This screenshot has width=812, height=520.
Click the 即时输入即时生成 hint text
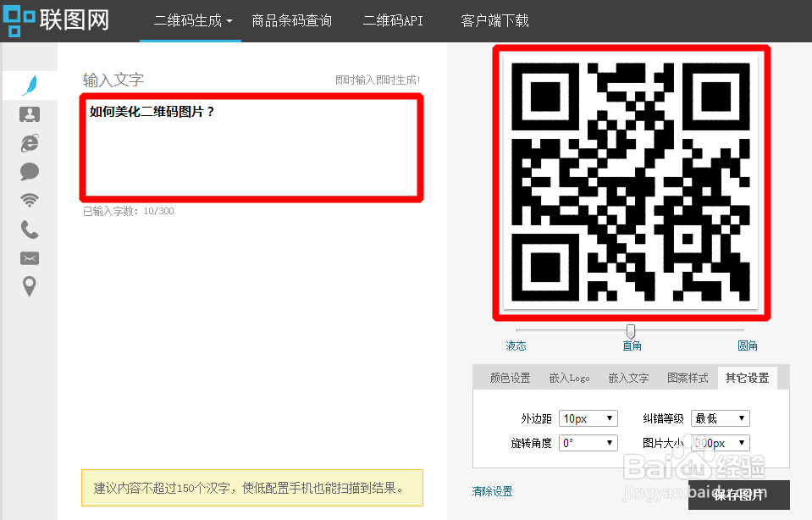378,80
